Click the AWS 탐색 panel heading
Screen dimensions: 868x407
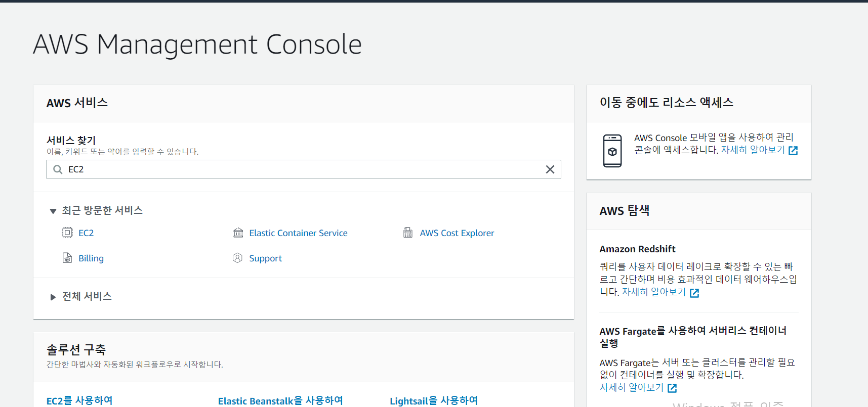(625, 211)
